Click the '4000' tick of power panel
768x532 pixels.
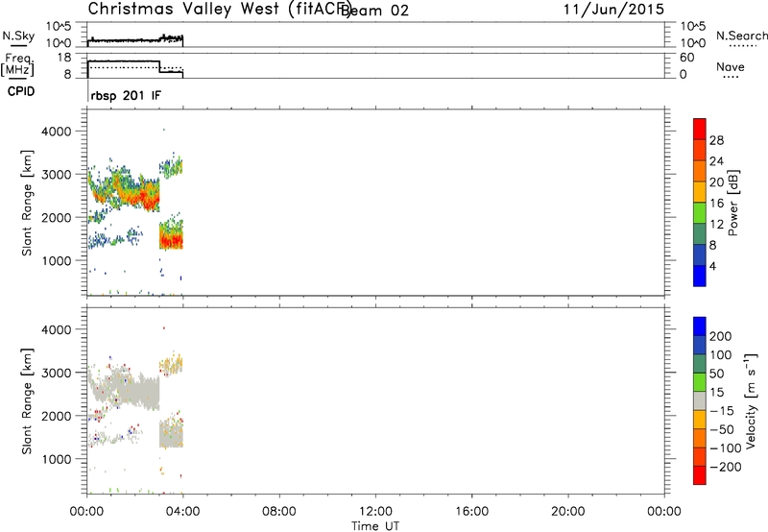coord(57,132)
